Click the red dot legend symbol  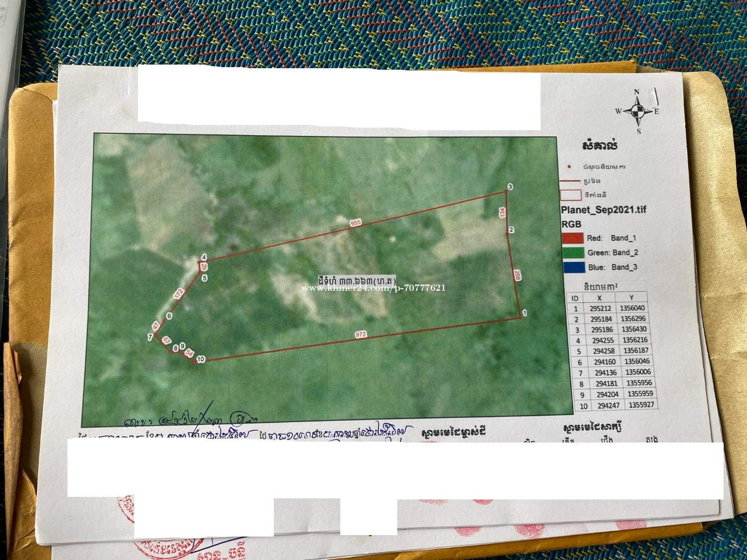tap(569, 167)
